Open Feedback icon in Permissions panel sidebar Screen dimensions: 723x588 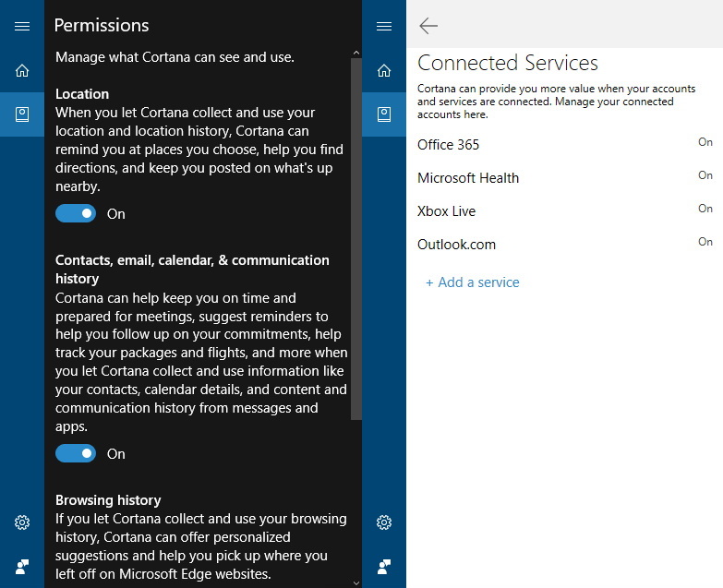click(x=22, y=567)
